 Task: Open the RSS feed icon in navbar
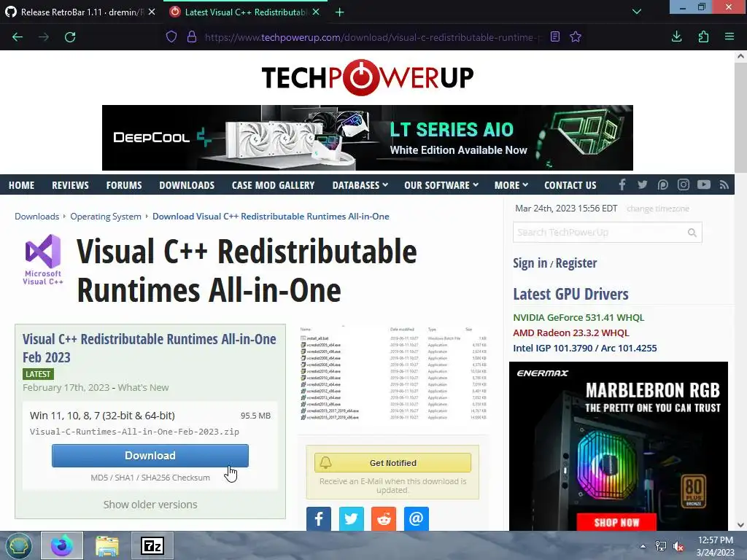point(724,184)
